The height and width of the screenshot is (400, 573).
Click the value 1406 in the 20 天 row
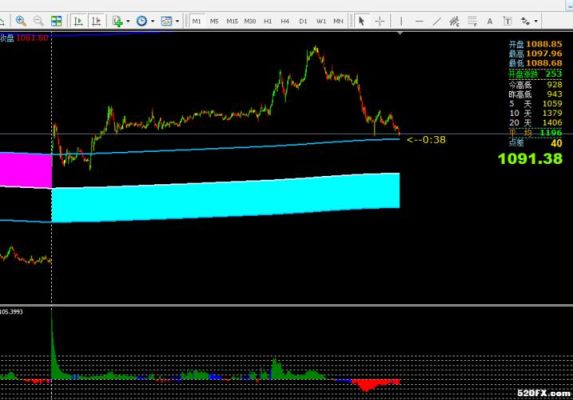coord(552,123)
